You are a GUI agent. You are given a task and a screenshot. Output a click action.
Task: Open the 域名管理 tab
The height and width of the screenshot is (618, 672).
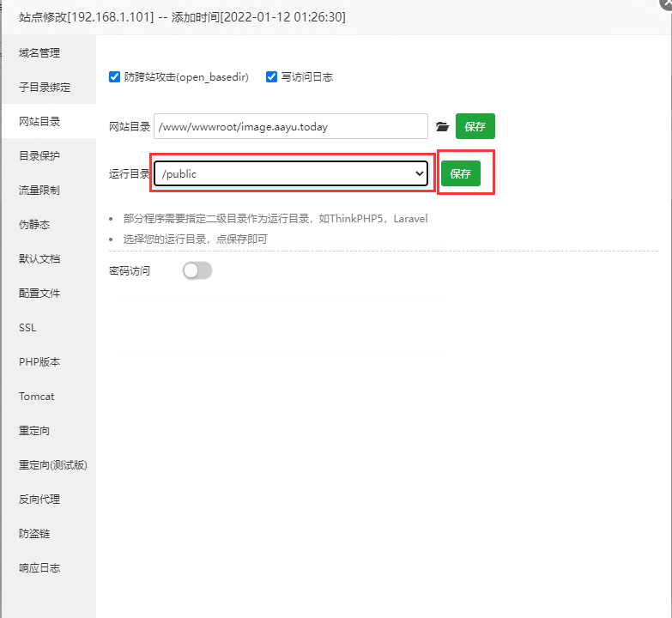[40, 53]
